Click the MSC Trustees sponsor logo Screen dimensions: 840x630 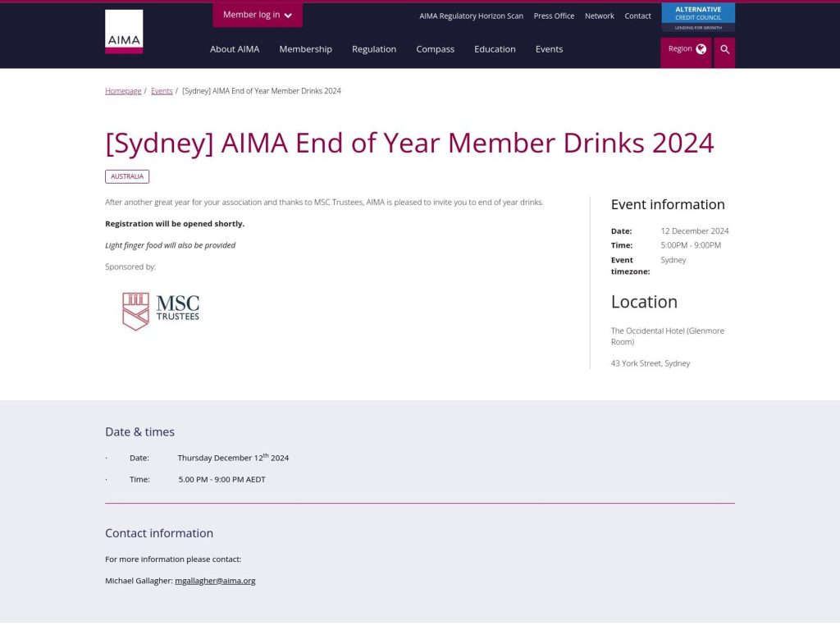click(160, 310)
